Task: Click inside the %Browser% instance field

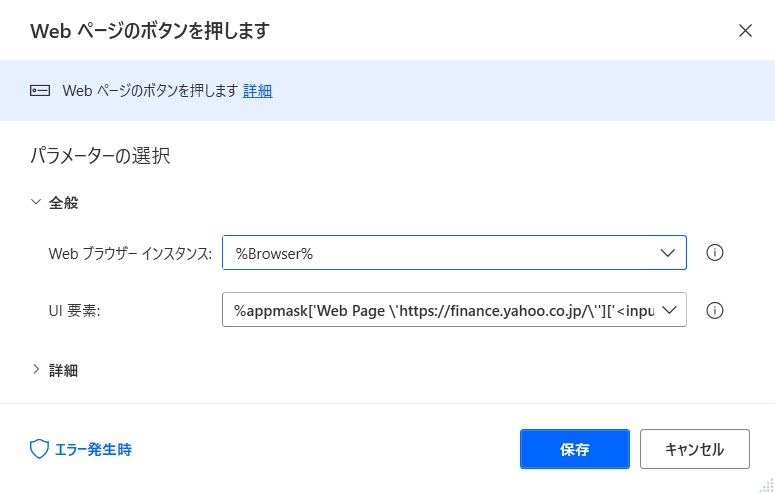Action: tap(454, 253)
